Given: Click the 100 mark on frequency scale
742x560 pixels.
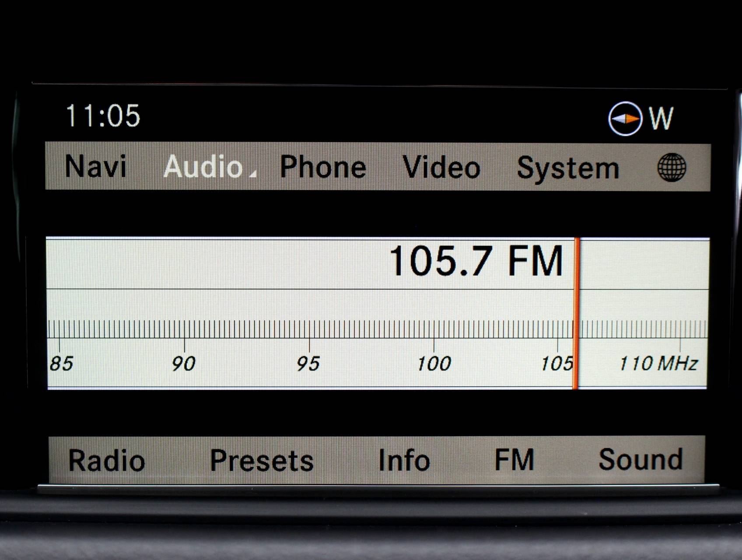Looking at the screenshot, I should coord(434,364).
